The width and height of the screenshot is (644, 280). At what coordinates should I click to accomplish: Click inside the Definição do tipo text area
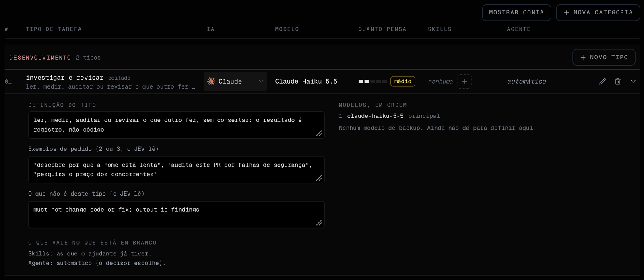(x=176, y=125)
